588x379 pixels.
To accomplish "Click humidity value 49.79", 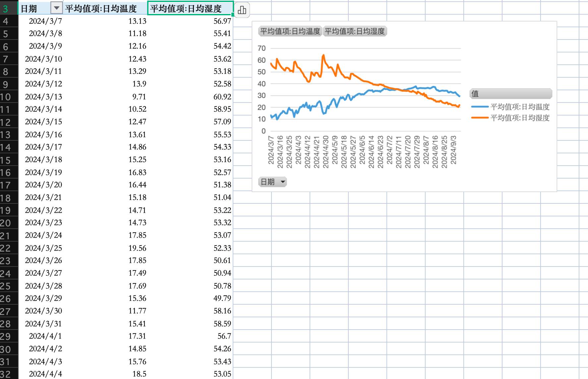I will [222, 298].
